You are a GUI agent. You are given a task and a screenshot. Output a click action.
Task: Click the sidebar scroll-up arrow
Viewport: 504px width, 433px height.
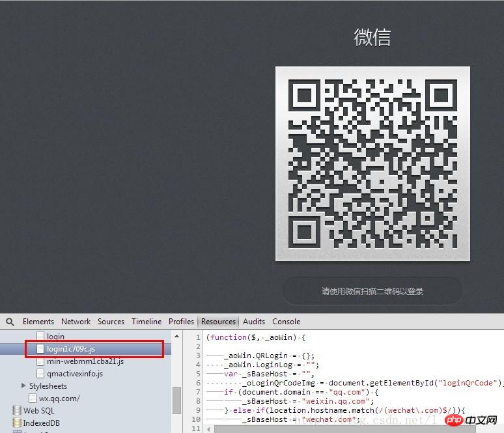click(176, 336)
